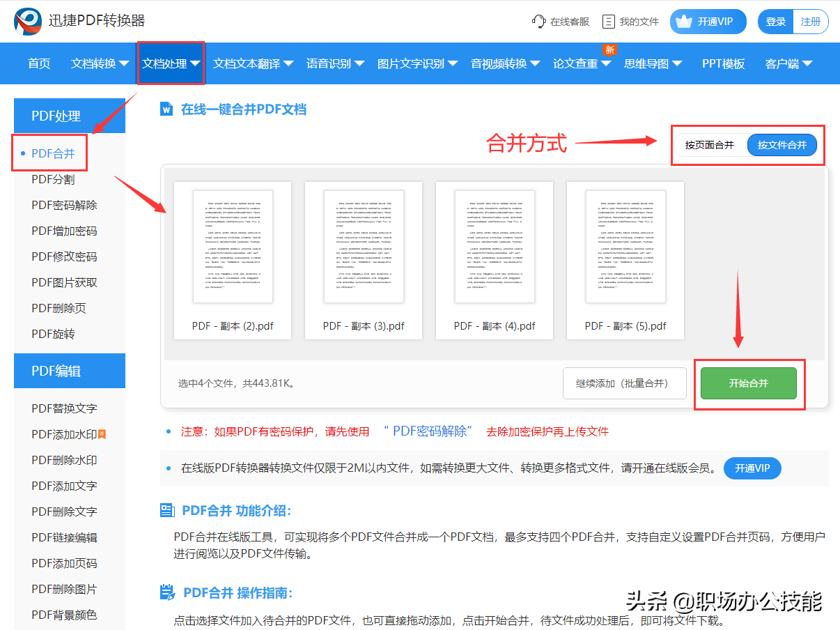
Task: Open the PPT模板 navigation item
Action: [x=723, y=63]
